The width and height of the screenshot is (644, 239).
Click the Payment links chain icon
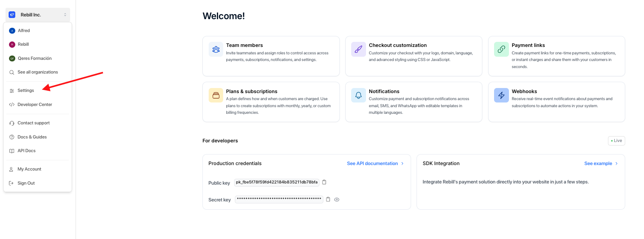coord(501,49)
